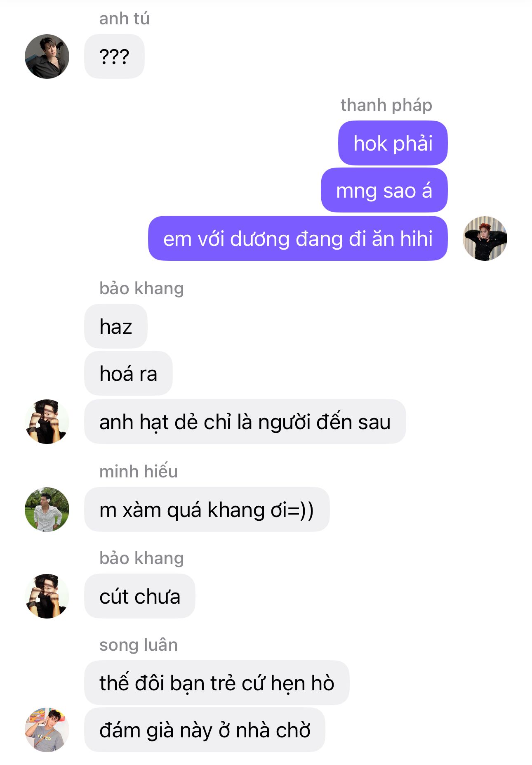Tap the 'minh hiếu' sender name label
Screen dimensions: 532x765
coord(139,471)
